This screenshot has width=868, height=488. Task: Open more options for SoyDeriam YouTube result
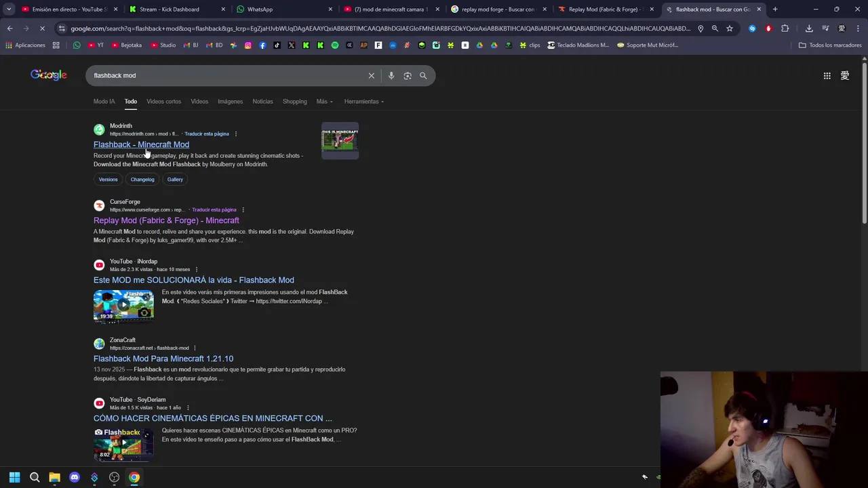click(x=188, y=408)
